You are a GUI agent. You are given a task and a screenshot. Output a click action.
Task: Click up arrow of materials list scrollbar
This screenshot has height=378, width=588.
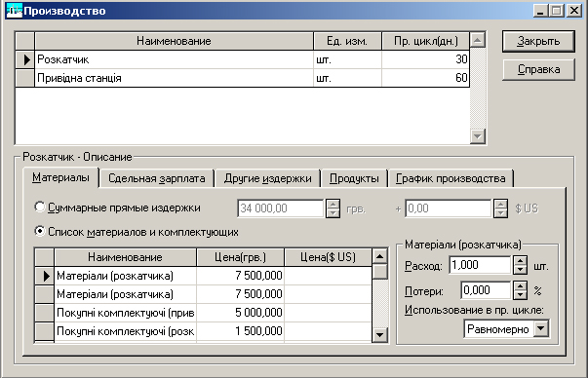click(x=380, y=256)
